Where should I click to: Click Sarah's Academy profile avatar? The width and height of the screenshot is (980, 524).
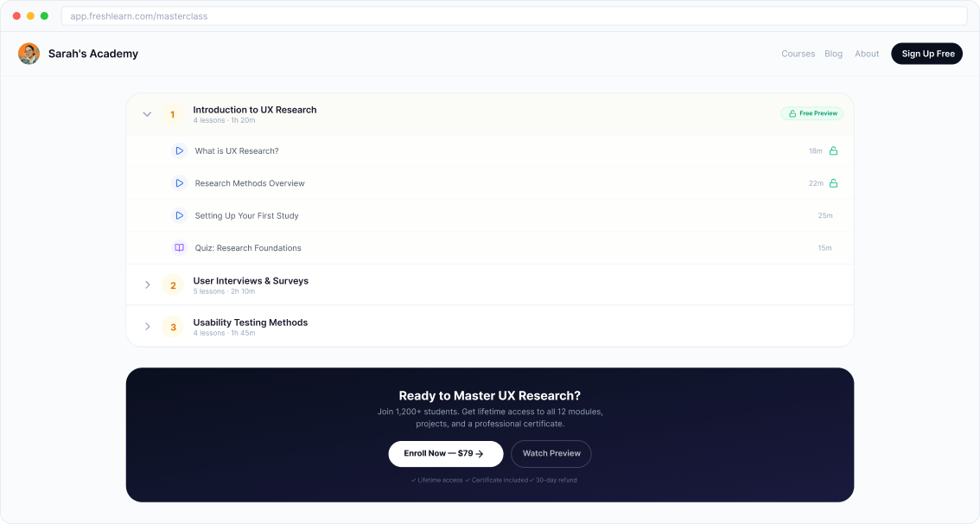(x=29, y=54)
